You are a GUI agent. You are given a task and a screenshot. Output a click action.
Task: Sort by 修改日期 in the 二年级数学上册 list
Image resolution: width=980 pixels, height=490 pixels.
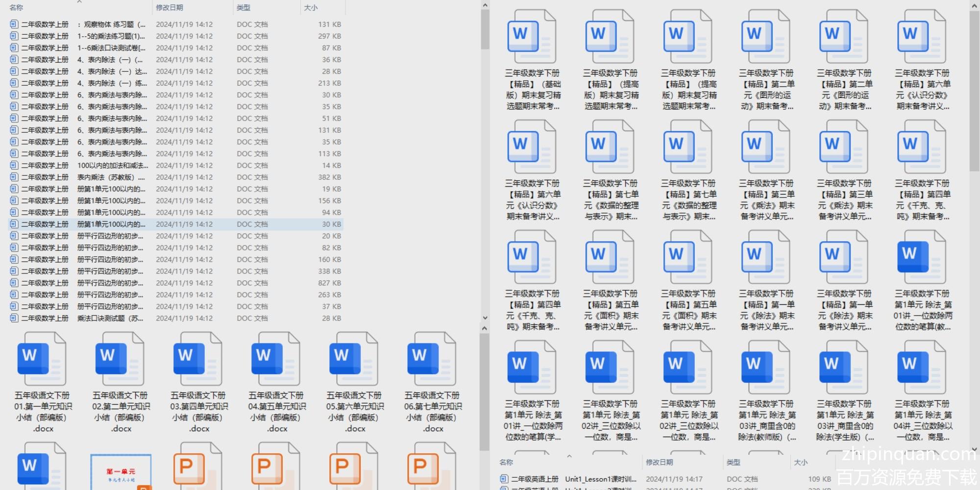point(170,7)
